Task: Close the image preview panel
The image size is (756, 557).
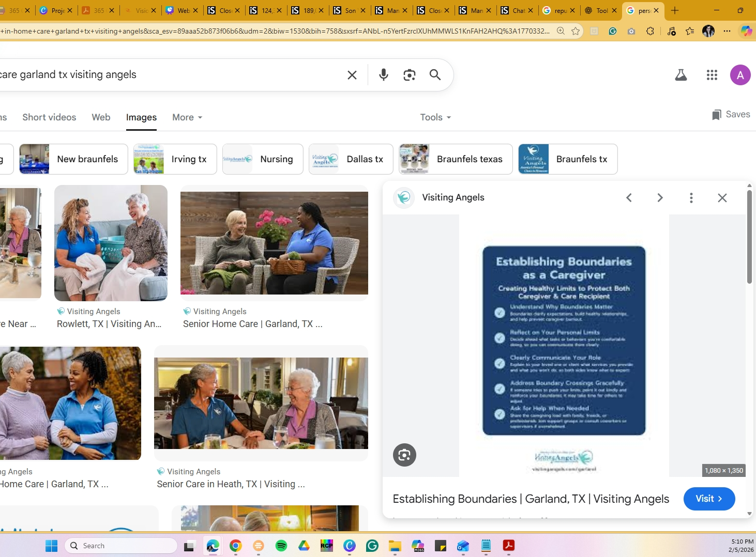Action: click(722, 197)
